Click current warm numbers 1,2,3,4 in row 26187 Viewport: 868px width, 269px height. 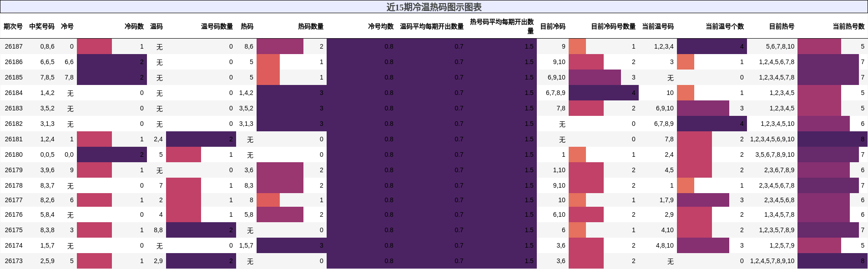[664, 46]
